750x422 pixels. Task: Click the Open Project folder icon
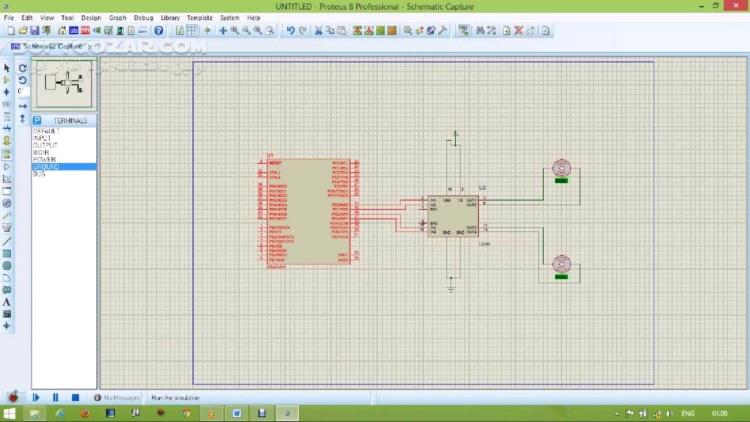pyautogui.click(x=22, y=31)
